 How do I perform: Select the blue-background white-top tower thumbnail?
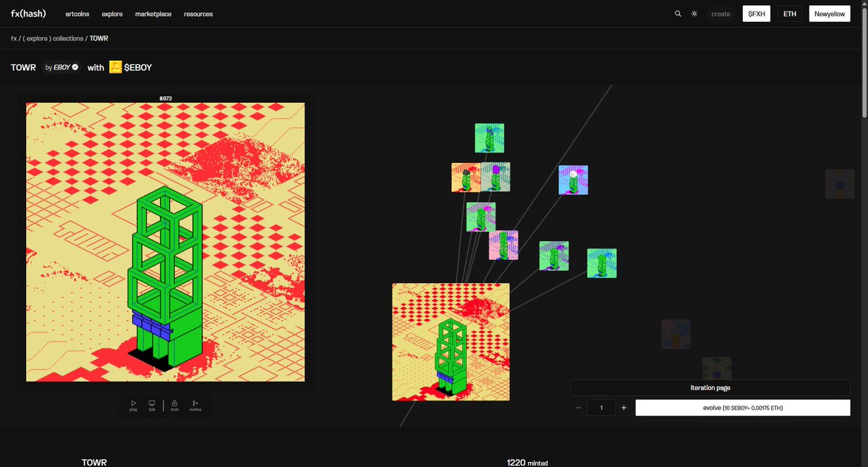point(573,180)
